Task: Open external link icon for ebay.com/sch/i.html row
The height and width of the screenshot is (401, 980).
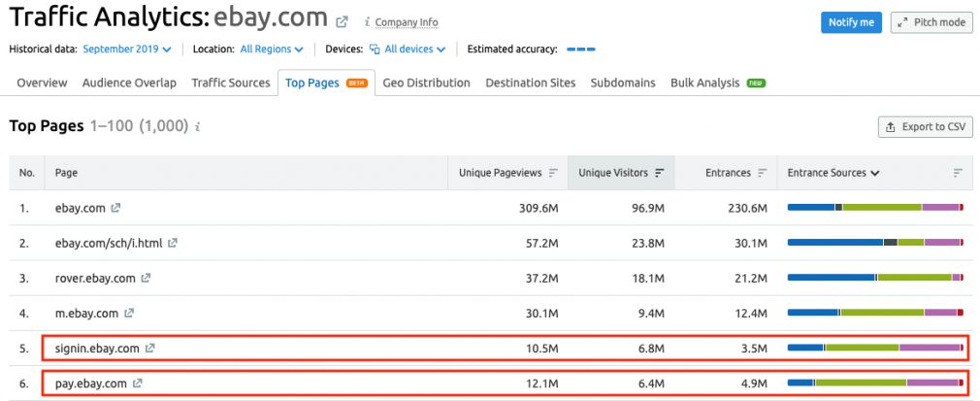Action: click(173, 244)
